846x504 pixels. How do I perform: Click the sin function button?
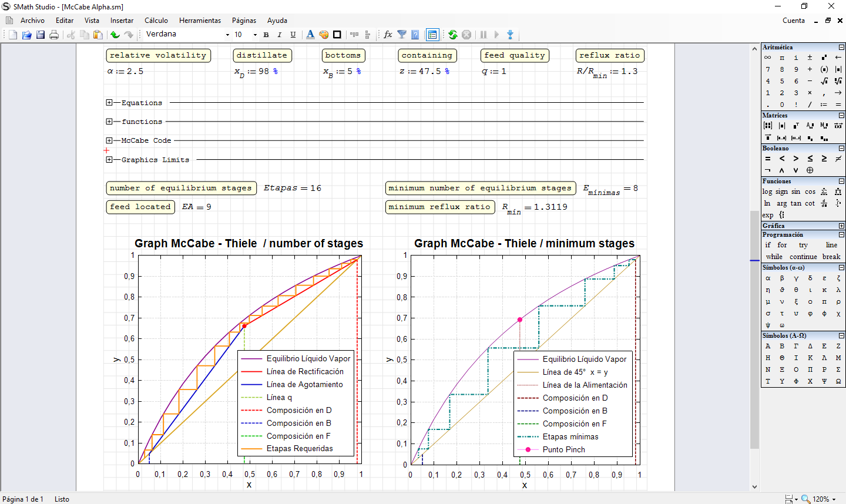click(795, 191)
